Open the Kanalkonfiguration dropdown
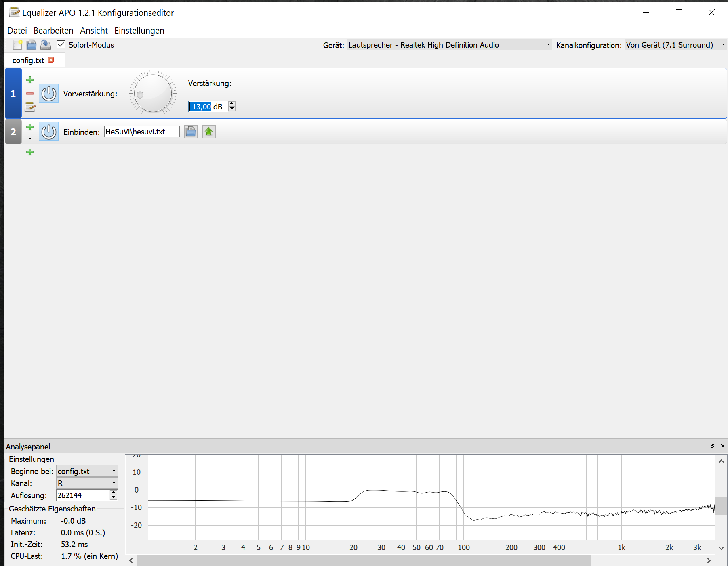Screen dimensions: 728x566 675,45
